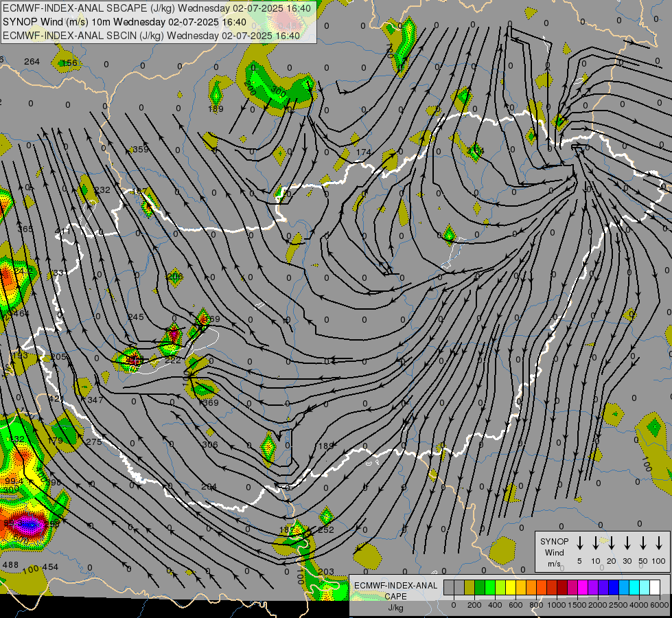
Task: Click the map value 252
Action: tap(326, 530)
